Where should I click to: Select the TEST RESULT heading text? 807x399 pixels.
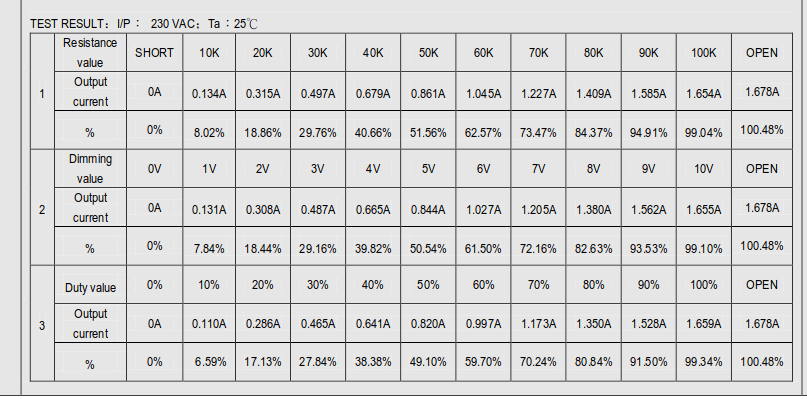66,24
